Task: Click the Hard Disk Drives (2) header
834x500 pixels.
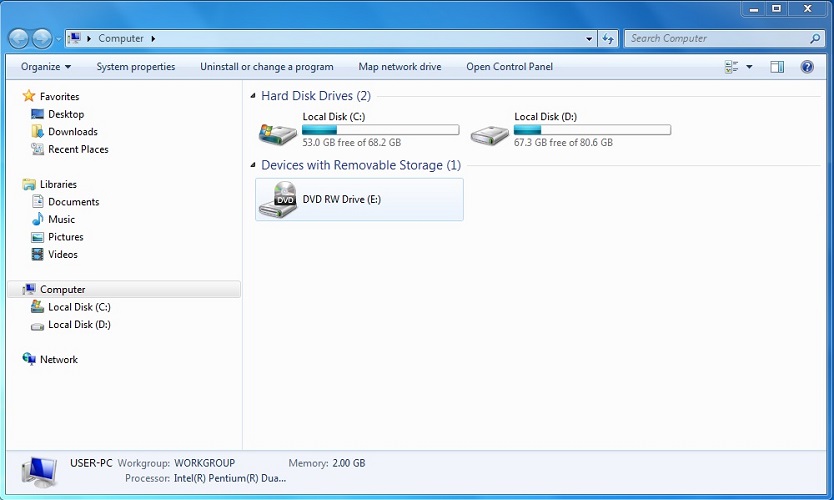Action: tap(316, 96)
